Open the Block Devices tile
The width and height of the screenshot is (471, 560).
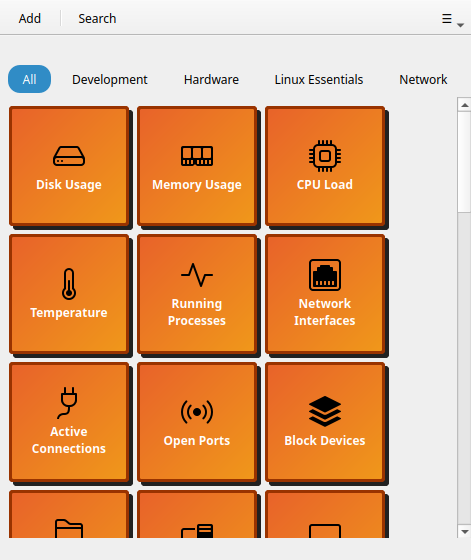click(x=325, y=422)
